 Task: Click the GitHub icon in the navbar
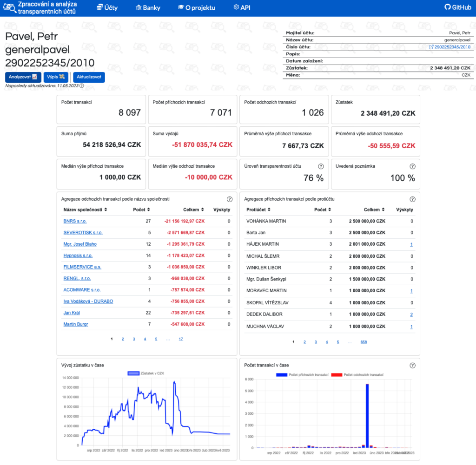click(448, 7)
